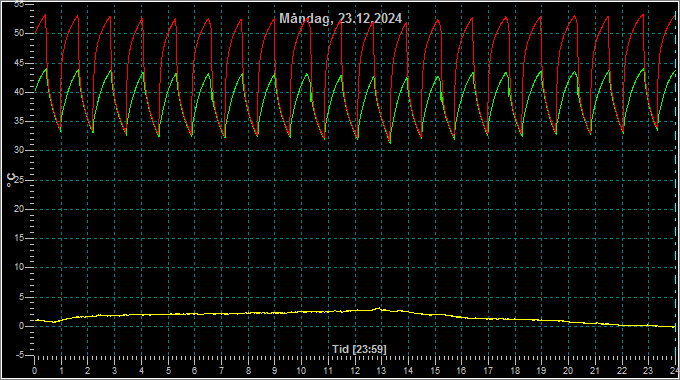
Task: Click the 15 value on the temperature axis
Action: (18, 238)
